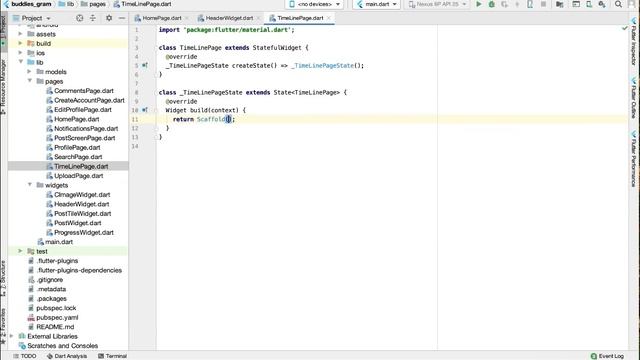The height and width of the screenshot is (360, 640).
Task: Open the SDK manager icon in the toolbar
Action: tap(602, 4)
